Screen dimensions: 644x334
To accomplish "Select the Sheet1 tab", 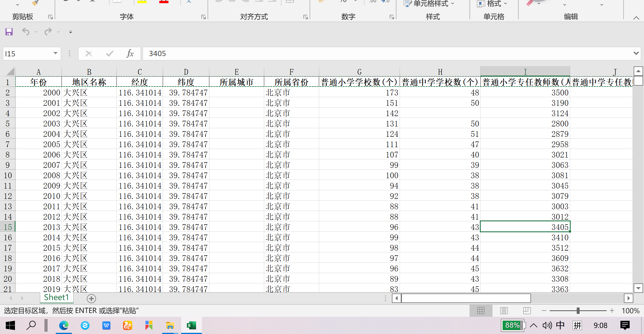I will (57, 297).
